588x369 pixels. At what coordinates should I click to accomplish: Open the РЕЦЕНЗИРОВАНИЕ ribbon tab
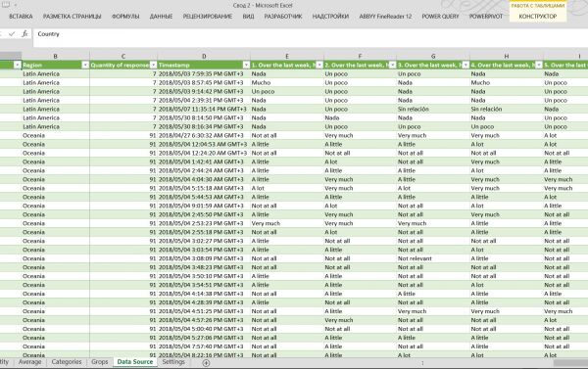208,17
